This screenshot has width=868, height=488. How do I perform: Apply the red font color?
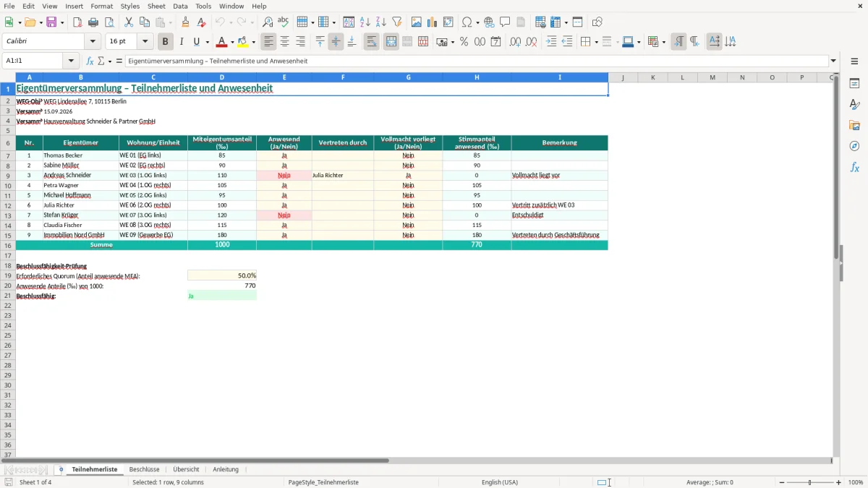(223, 42)
